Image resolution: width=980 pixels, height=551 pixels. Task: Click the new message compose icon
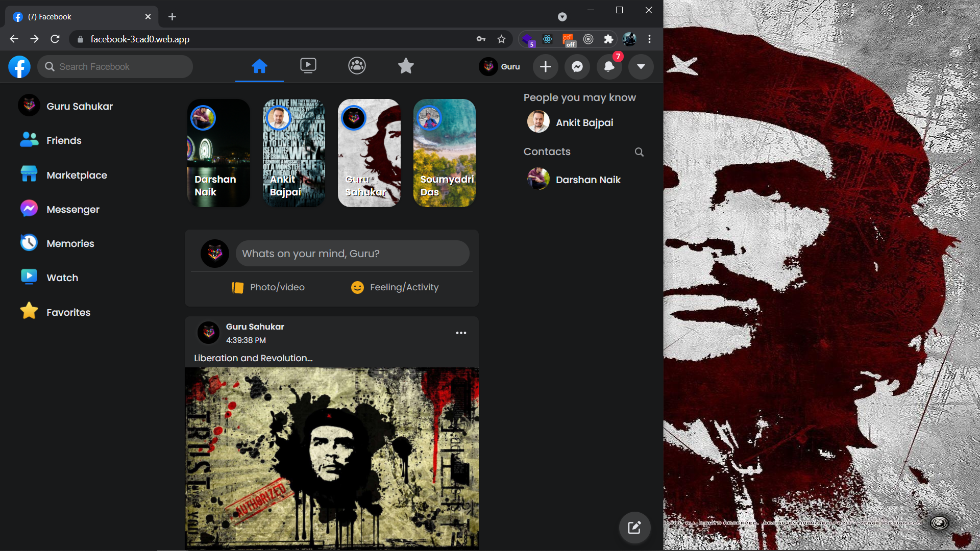coord(634,528)
